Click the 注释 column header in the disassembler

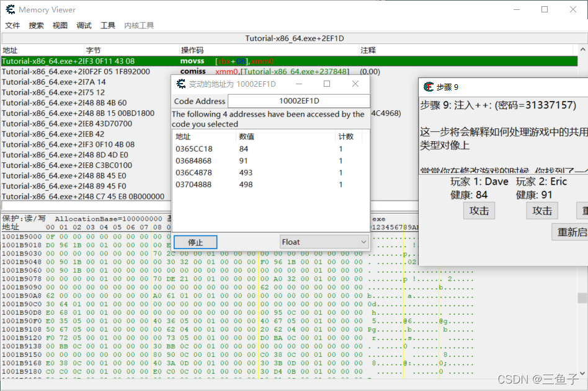[466, 50]
